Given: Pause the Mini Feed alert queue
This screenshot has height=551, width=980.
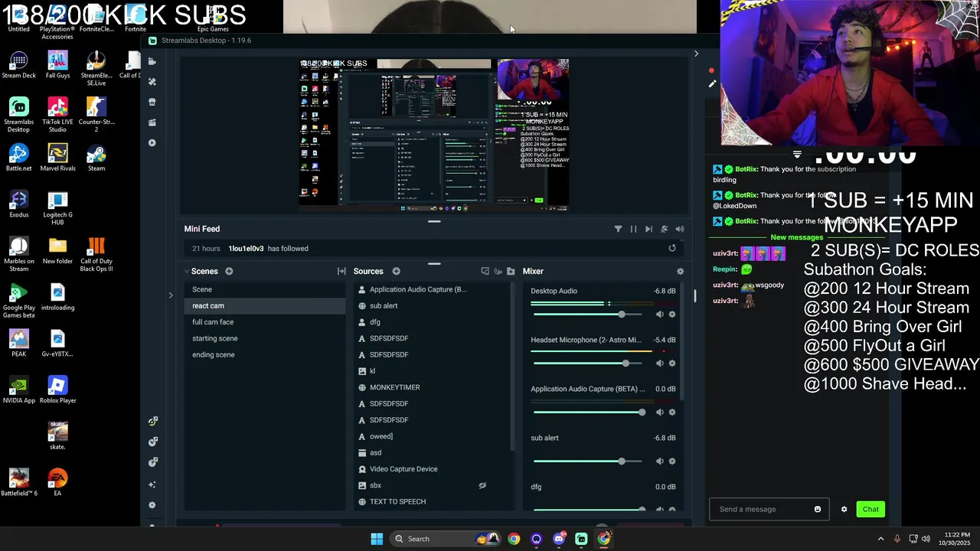Looking at the screenshot, I should coord(633,229).
